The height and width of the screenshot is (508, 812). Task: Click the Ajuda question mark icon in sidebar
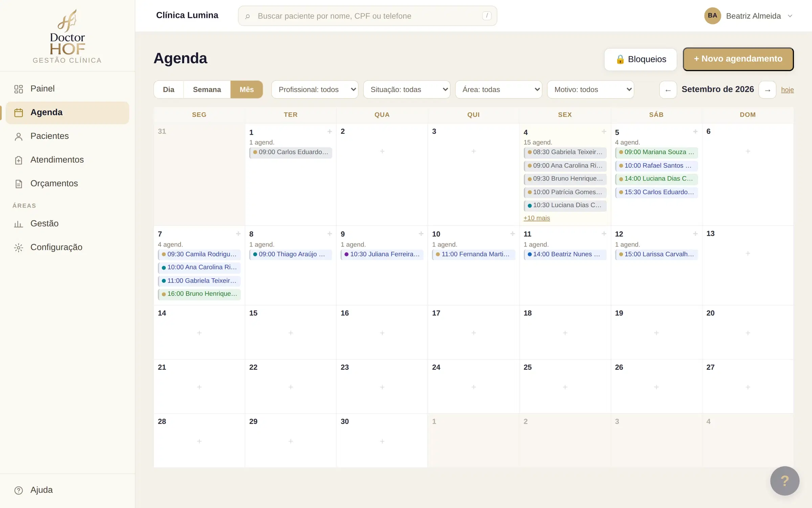tap(19, 490)
